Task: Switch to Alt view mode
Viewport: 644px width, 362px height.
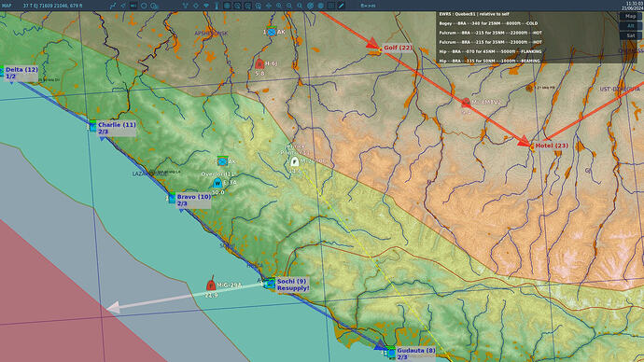Action: [630, 26]
